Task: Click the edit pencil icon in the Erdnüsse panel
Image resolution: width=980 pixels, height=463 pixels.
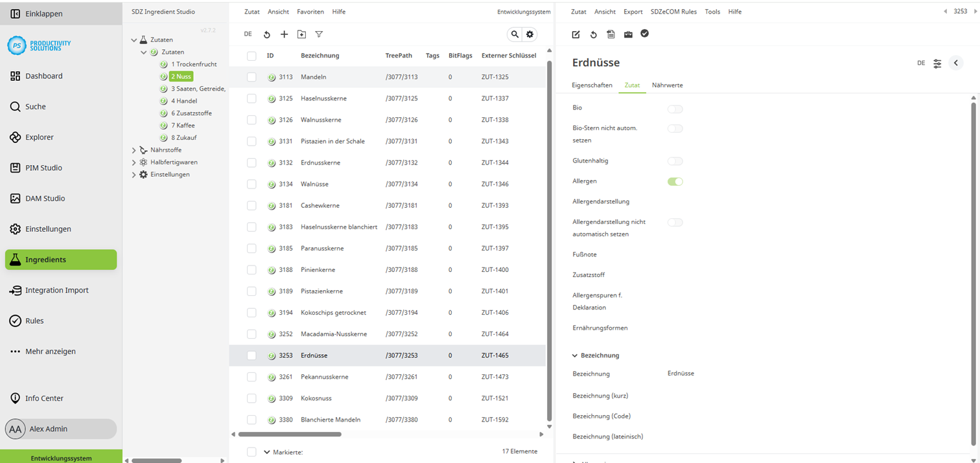Action: tap(576, 35)
